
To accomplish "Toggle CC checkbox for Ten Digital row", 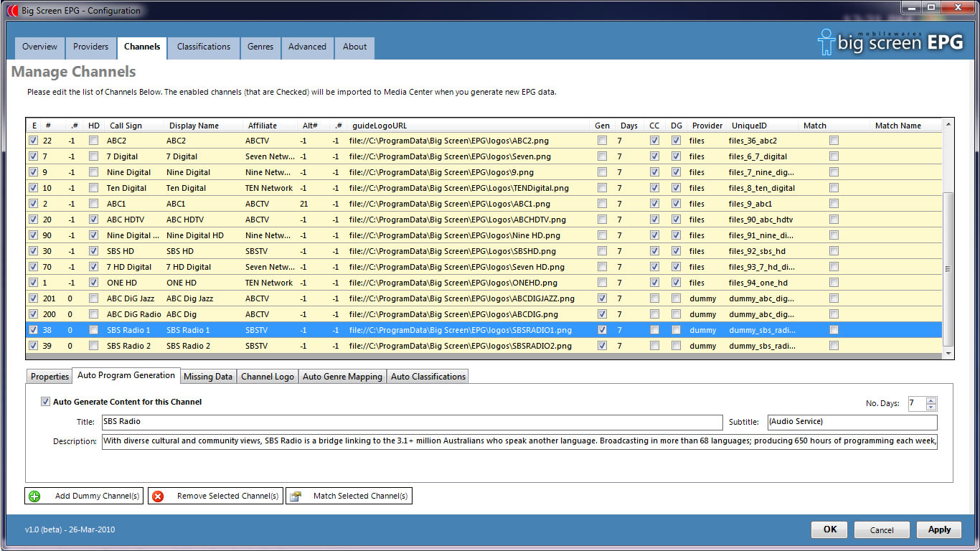I will point(654,188).
